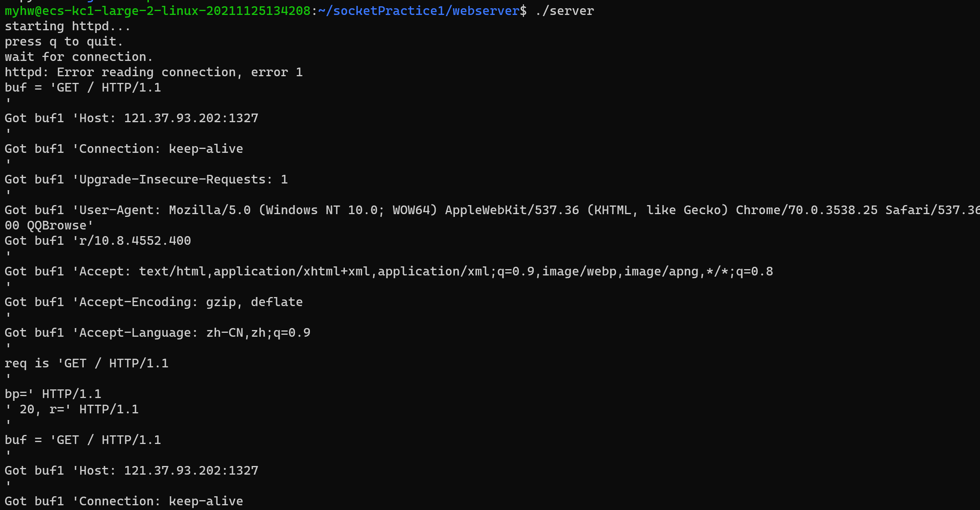The image size is (980, 510).
Task: Click the first 'buf = 'GET / HTTP/1.1' line
Action: pos(83,88)
